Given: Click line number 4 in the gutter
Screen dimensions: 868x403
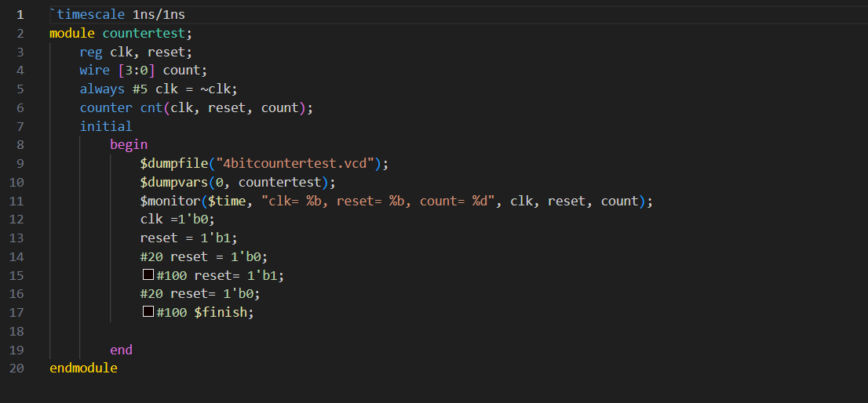Looking at the screenshot, I should (x=20, y=71).
